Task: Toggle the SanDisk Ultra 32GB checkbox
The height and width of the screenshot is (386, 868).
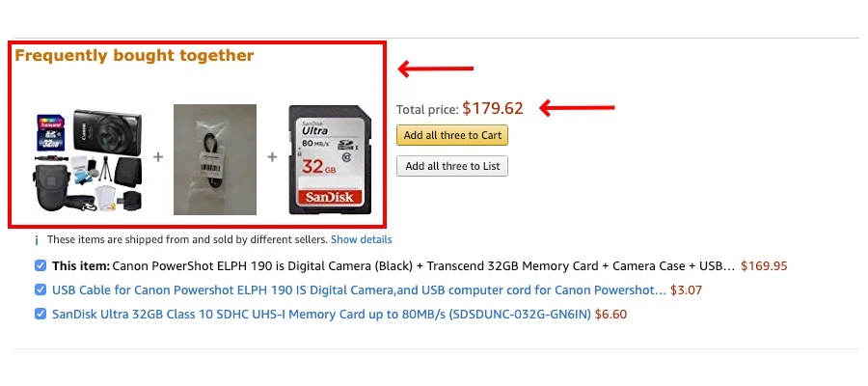Action: point(41,314)
